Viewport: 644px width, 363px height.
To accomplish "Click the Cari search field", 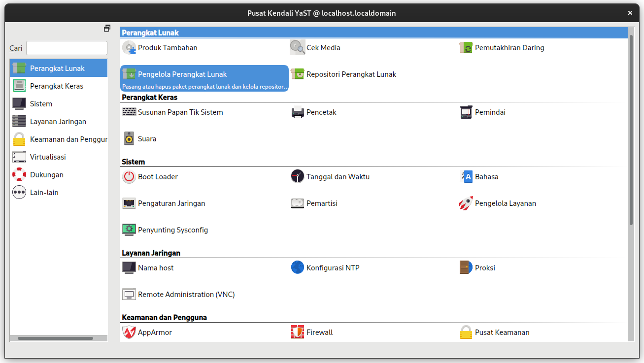I will (x=67, y=48).
